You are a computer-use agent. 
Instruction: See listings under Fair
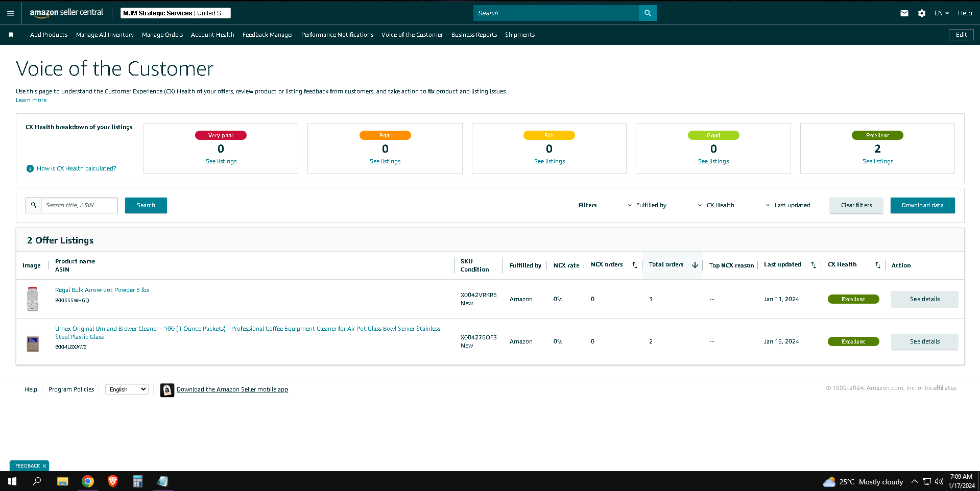(x=549, y=161)
